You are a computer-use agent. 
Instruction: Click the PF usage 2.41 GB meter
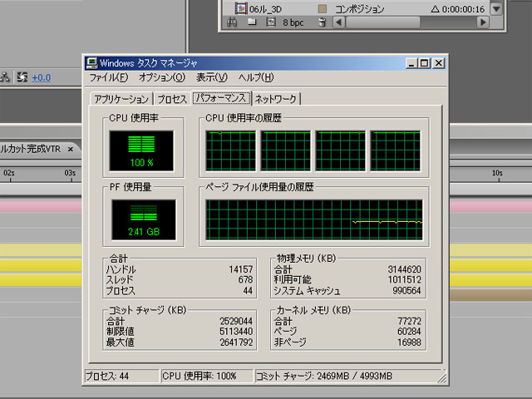[x=144, y=219]
